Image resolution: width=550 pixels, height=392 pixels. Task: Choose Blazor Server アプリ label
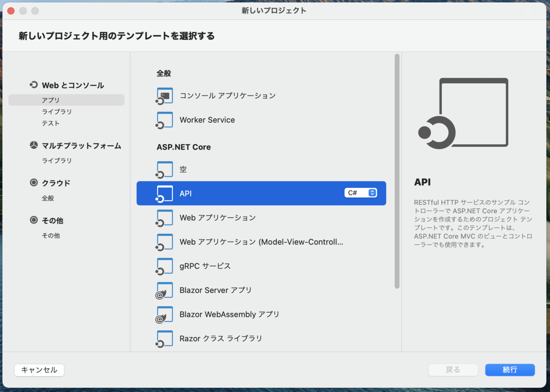215,290
